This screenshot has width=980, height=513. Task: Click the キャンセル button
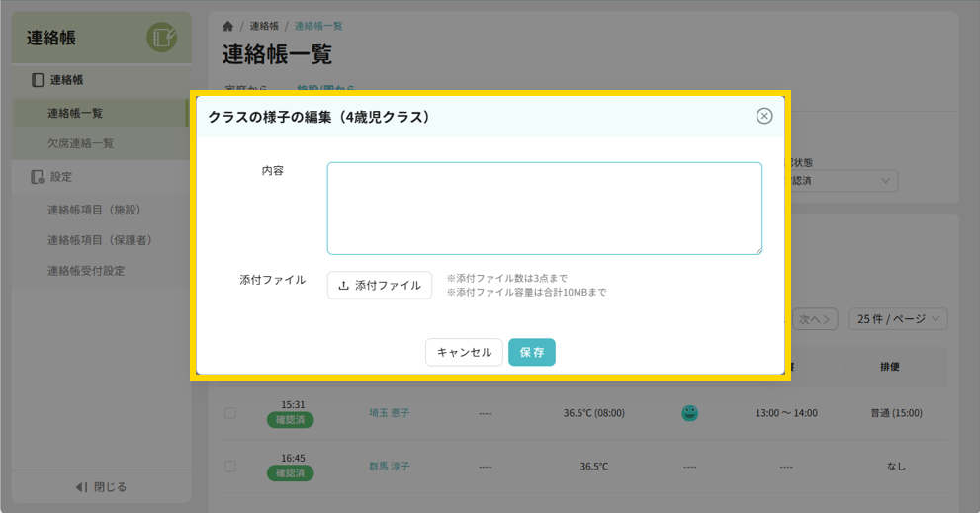(x=464, y=353)
